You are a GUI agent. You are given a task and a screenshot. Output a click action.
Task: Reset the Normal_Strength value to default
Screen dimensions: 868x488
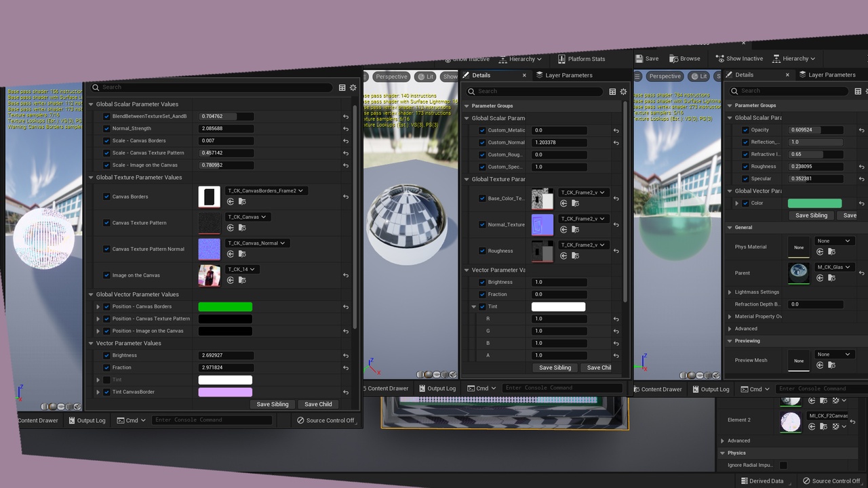346,129
